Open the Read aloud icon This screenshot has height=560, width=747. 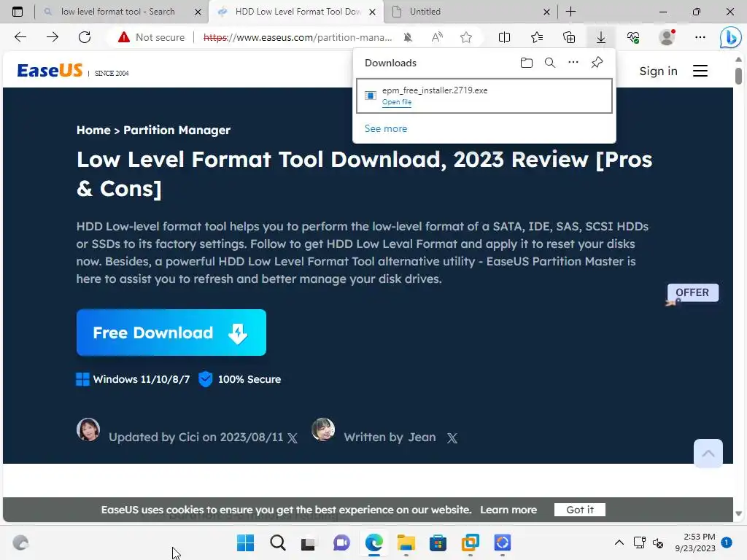point(437,37)
